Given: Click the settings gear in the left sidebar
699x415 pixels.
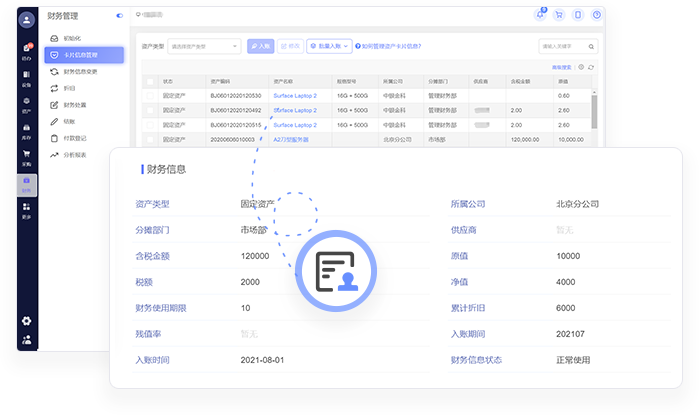Looking at the screenshot, I should point(26,320).
